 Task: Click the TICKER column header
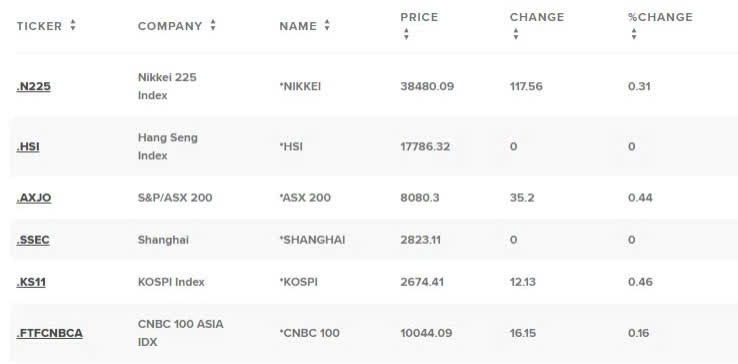pos(40,26)
